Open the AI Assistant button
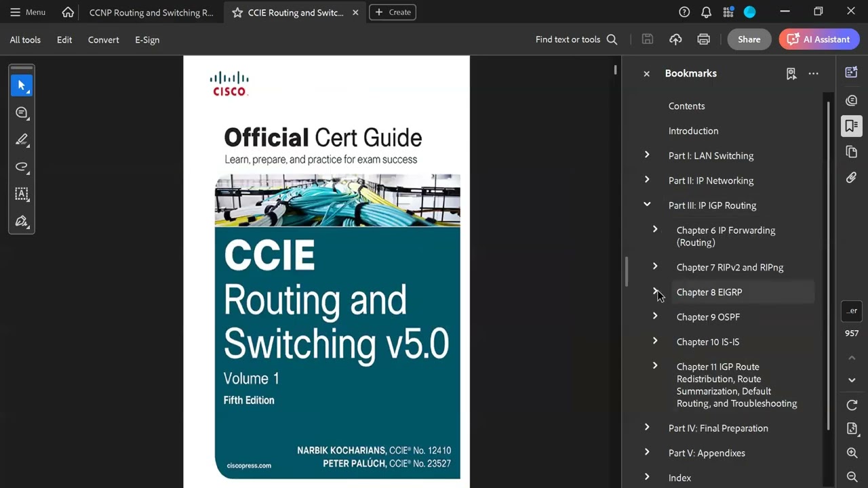 pyautogui.click(x=819, y=39)
